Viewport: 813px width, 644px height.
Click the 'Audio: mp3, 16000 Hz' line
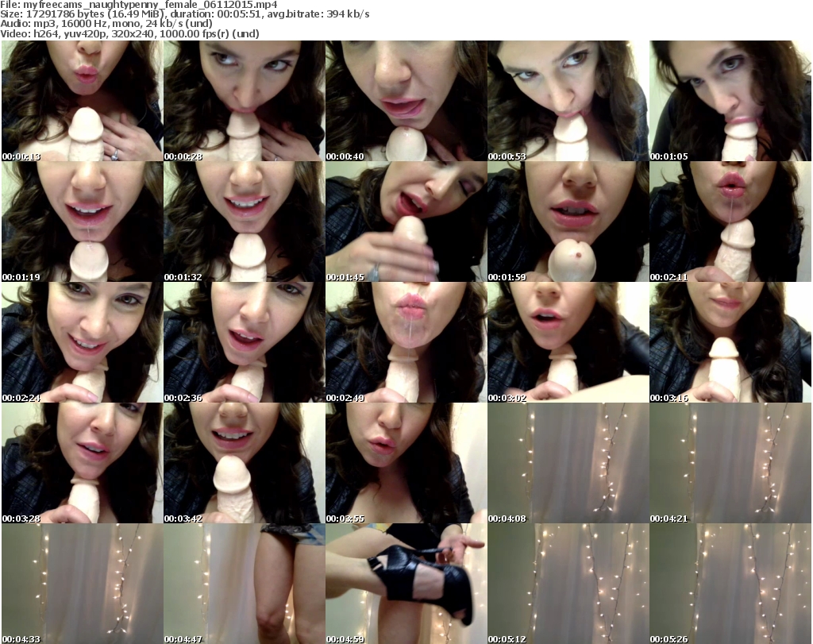tap(106, 24)
